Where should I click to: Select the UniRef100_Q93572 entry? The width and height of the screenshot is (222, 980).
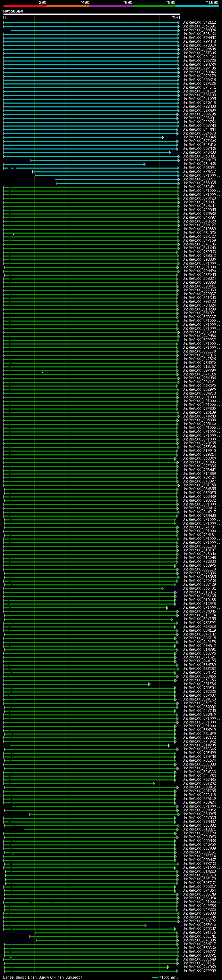[199, 501]
